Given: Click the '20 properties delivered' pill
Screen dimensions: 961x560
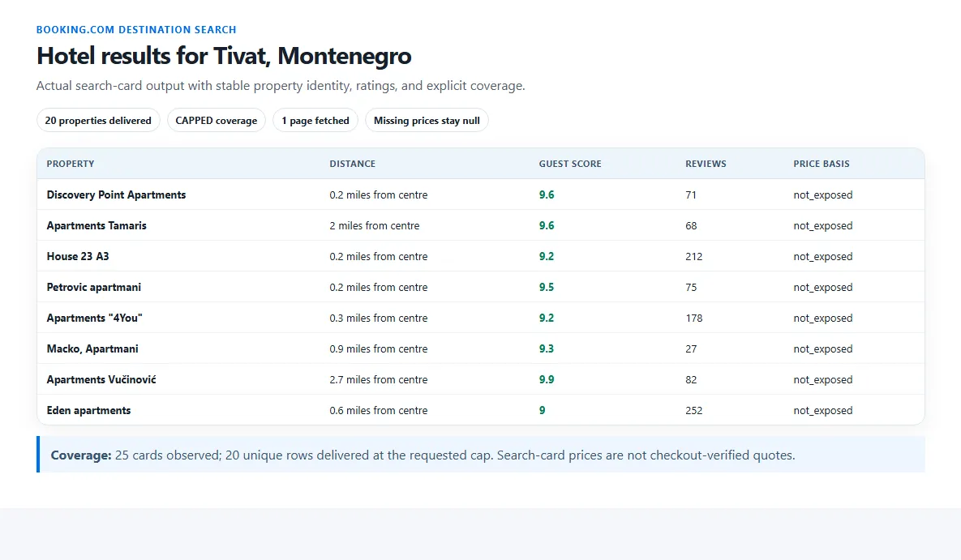Looking at the screenshot, I should pyautogui.click(x=98, y=120).
